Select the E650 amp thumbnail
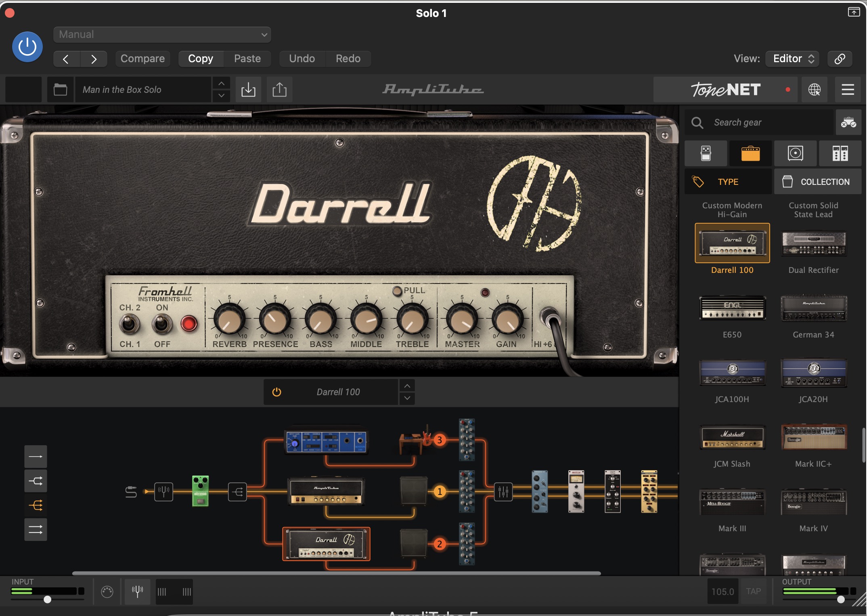 [732, 308]
